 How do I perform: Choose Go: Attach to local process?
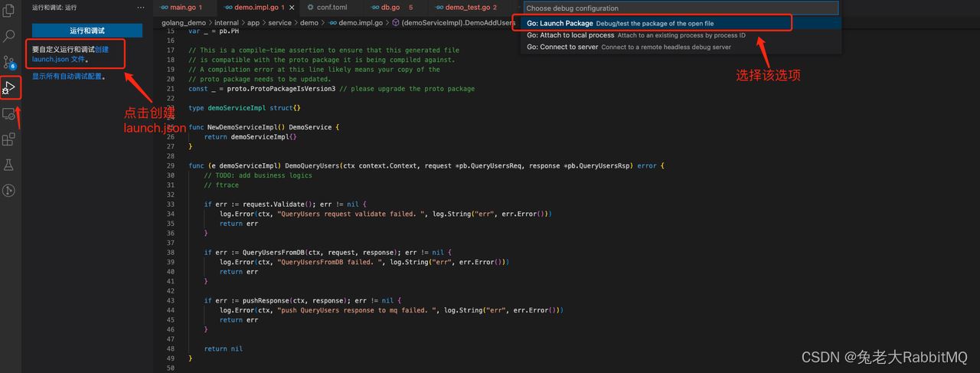click(x=570, y=35)
